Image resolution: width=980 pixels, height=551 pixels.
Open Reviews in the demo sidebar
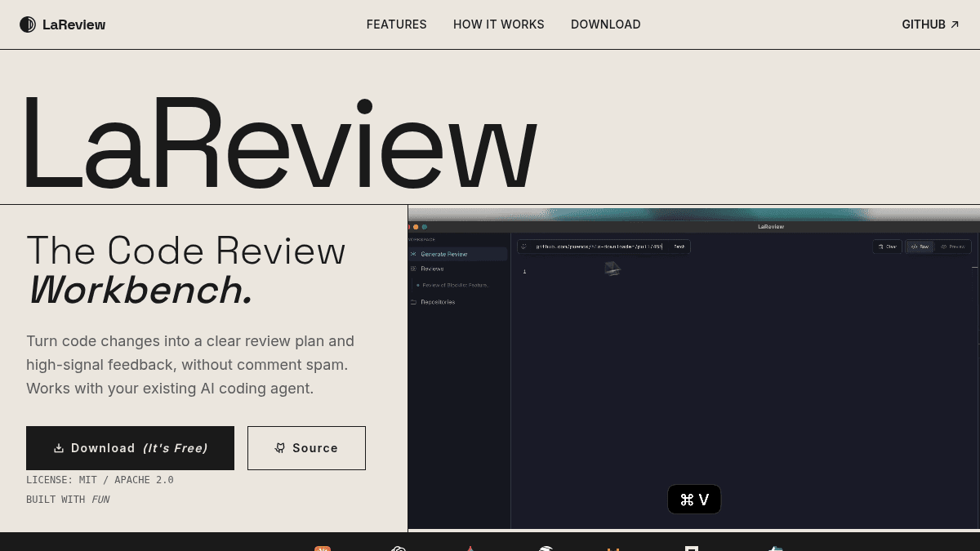[432, 269]
